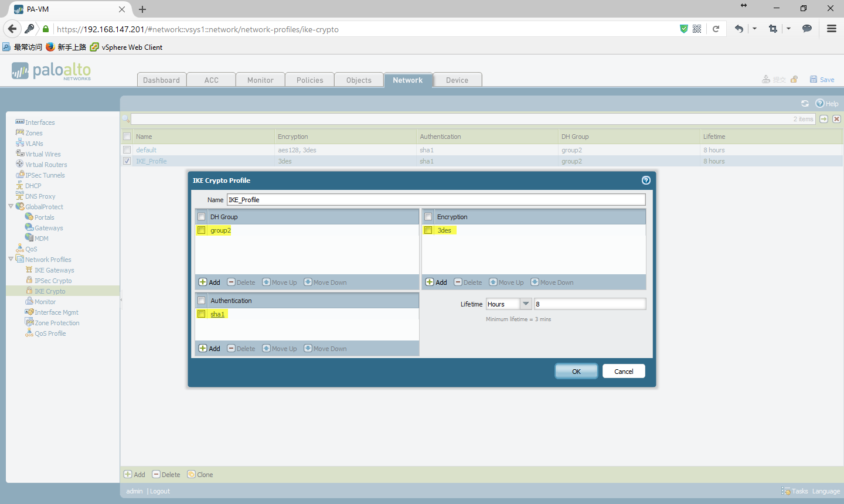This screenshot has width=844, height=504.
Task: Toggle the table header select-all checkbox
Action: 127,137
